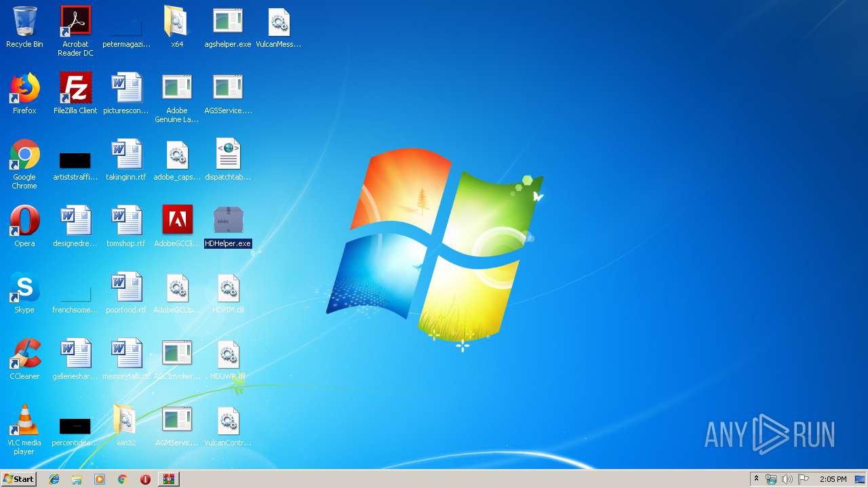868x488 pixels.
Task: Select the adobe_caps... file icon
Action: click(177, 161)
